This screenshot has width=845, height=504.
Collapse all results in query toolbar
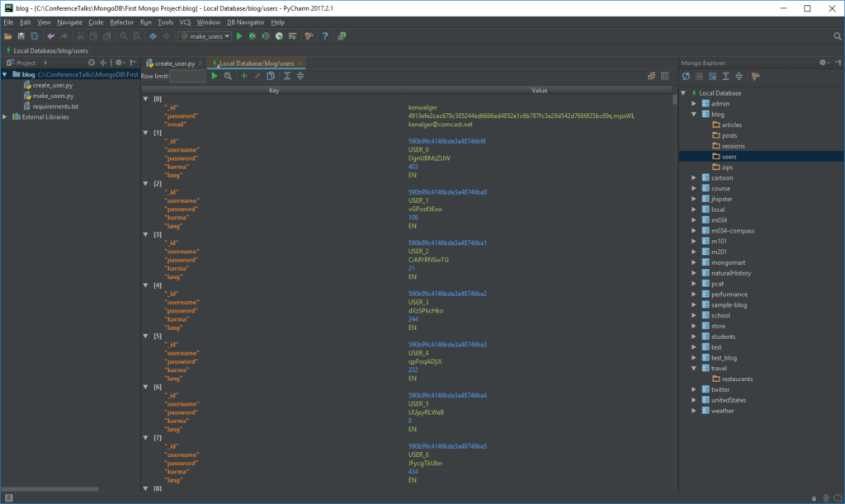(x=300, y=76)
